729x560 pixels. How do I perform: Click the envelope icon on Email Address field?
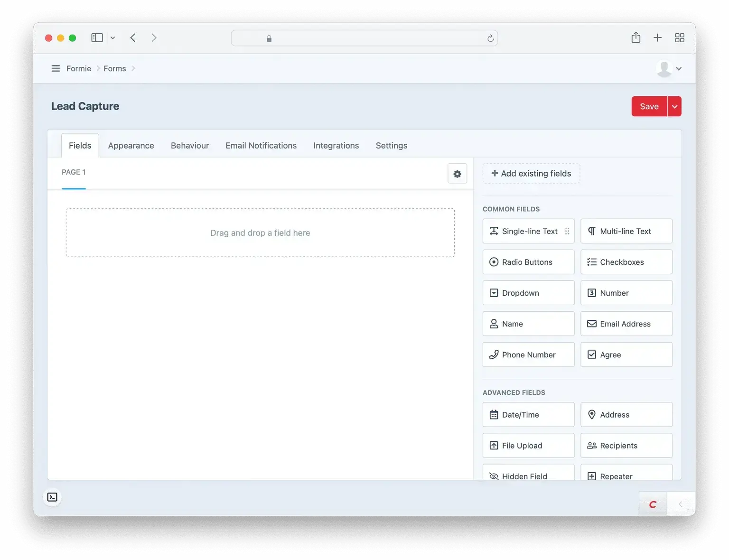(x=592, y=324)
